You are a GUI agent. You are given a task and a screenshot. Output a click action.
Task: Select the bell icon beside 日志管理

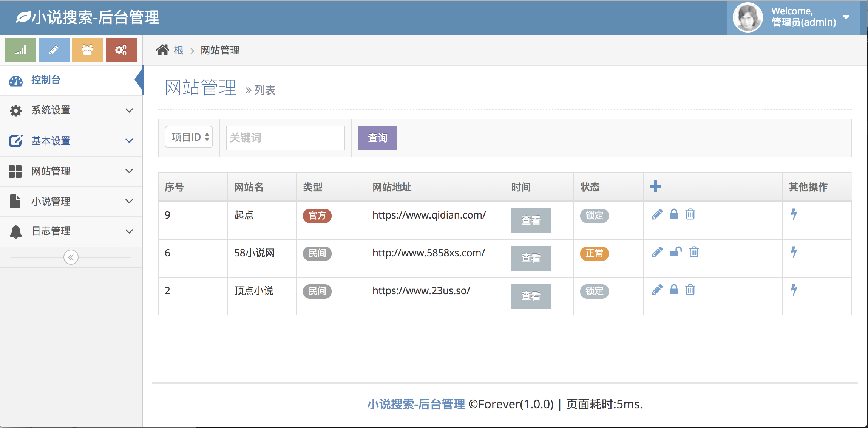(x=15, y=231)
